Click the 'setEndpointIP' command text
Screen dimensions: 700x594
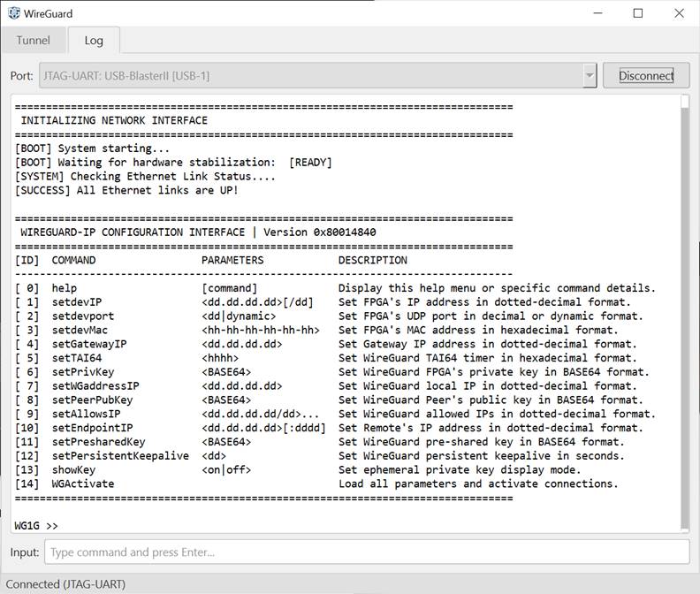coord(92,428)
